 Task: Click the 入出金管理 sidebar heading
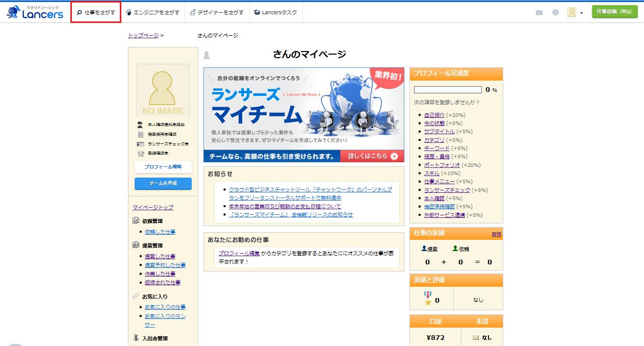(155, 338)
